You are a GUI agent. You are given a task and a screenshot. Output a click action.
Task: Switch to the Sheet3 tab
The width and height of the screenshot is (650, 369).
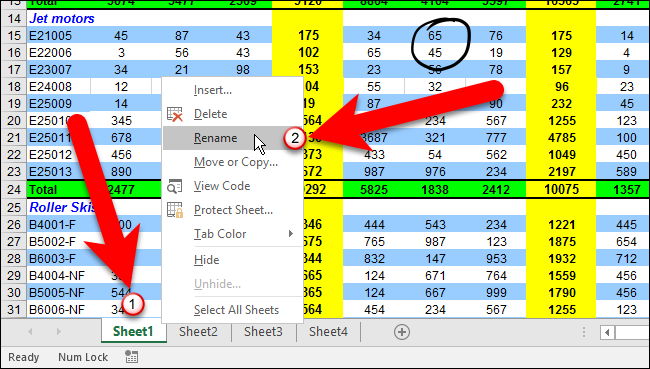click(263, 332)
